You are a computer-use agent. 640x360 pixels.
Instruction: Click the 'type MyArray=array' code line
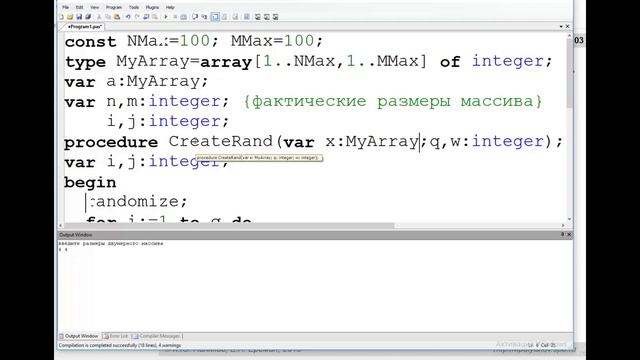point(309,62)
